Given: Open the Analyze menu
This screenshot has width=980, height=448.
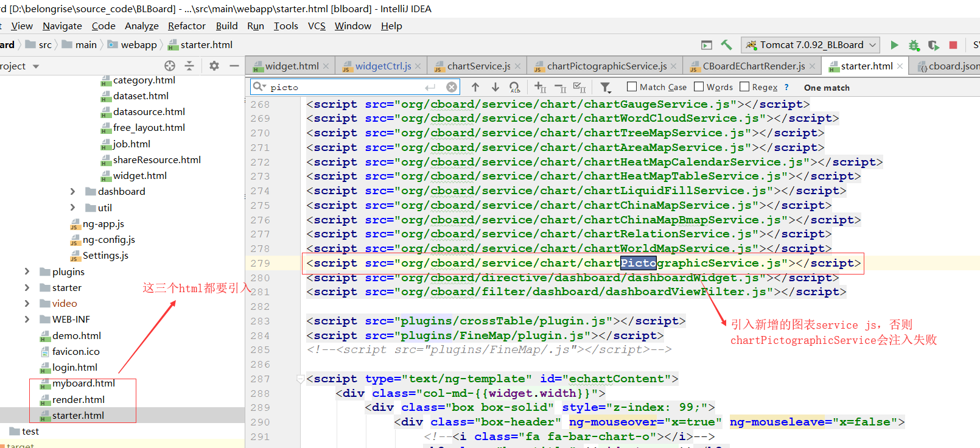Looking at the screenshot, I should 142,26.
